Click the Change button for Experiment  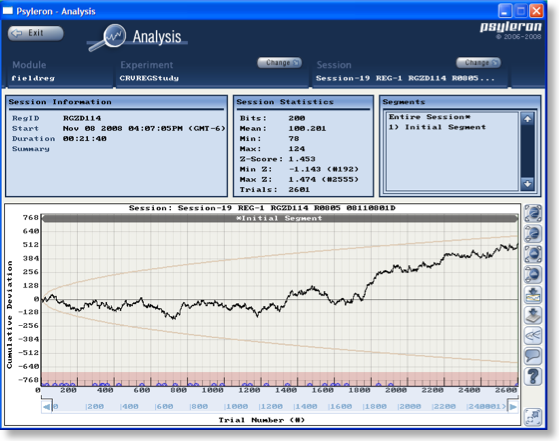point(280,63)
